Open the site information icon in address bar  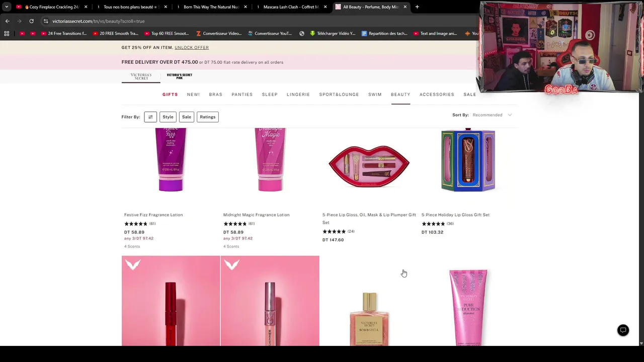tap(46, 21)
